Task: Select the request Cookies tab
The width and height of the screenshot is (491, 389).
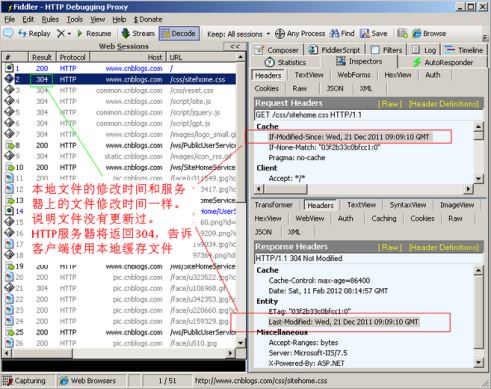Action: pyautogui.click(x=267, y=88)
